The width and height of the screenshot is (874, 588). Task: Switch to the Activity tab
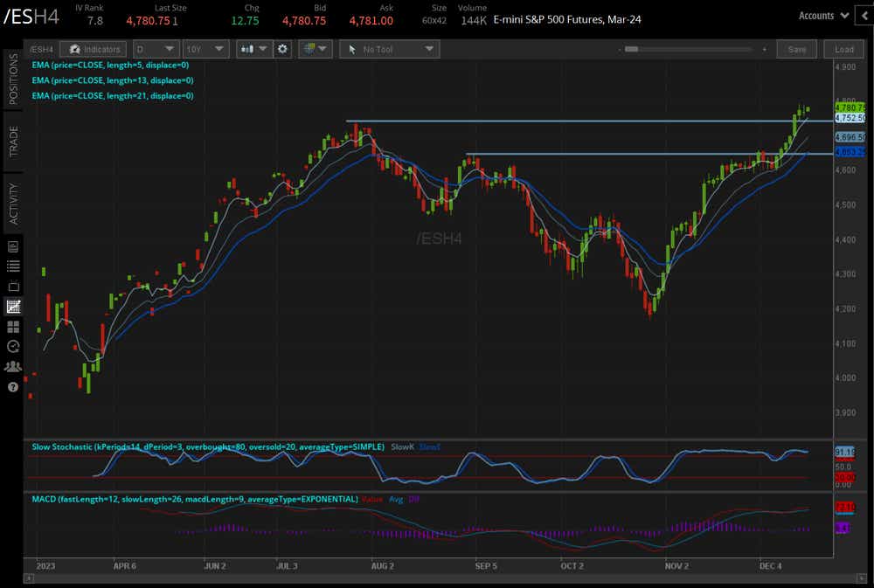click(x=13, y=203)
